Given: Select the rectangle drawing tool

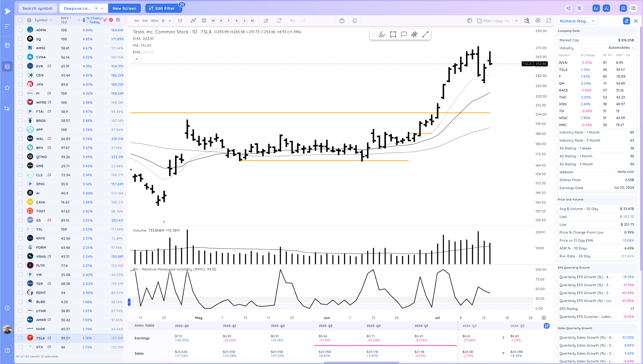Looking at the screenshot, I should [393, 35].
